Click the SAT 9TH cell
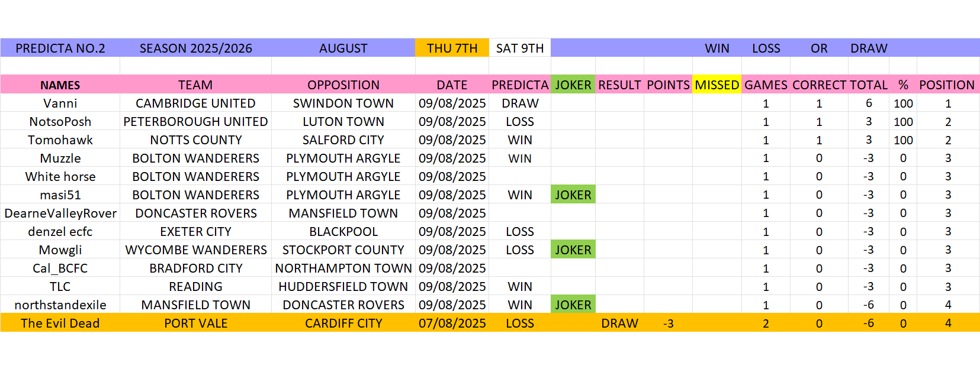Viewport: 980px width, 369px height. point(520,48)
